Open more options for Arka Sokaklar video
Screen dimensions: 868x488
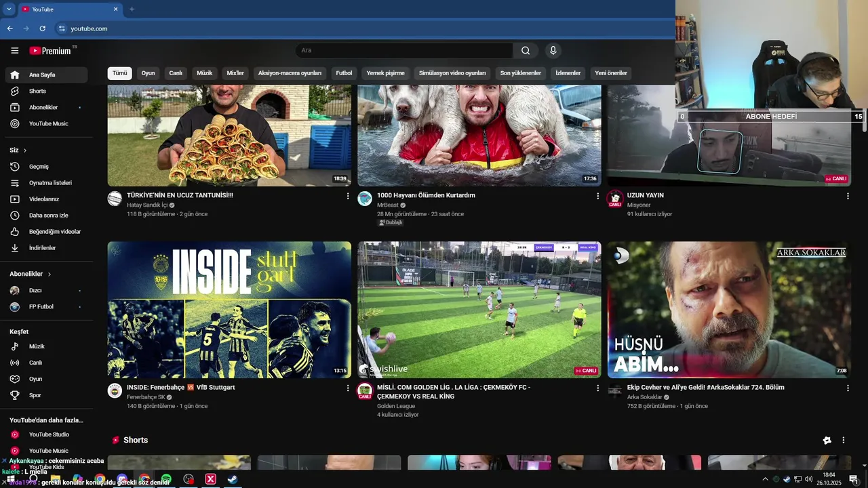(x=848, y=388)
